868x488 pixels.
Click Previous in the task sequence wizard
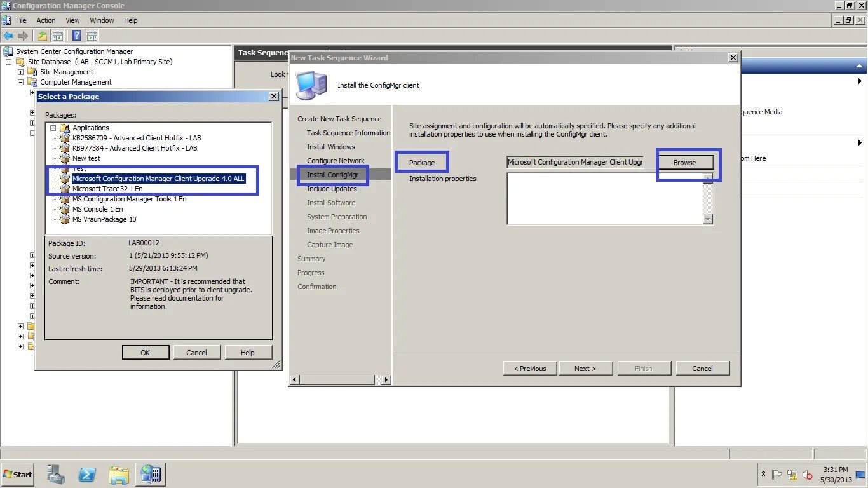pyautogui.click(x=530, y=369)
